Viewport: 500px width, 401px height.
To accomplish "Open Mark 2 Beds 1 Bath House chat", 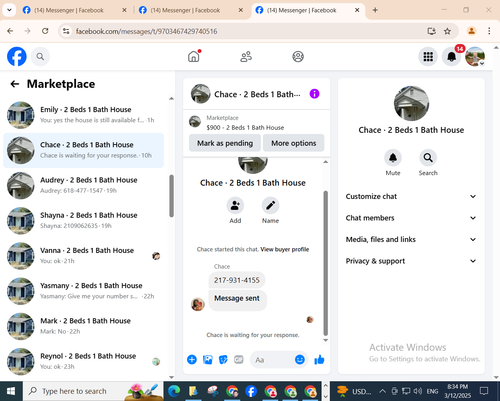I will point(83,326).
